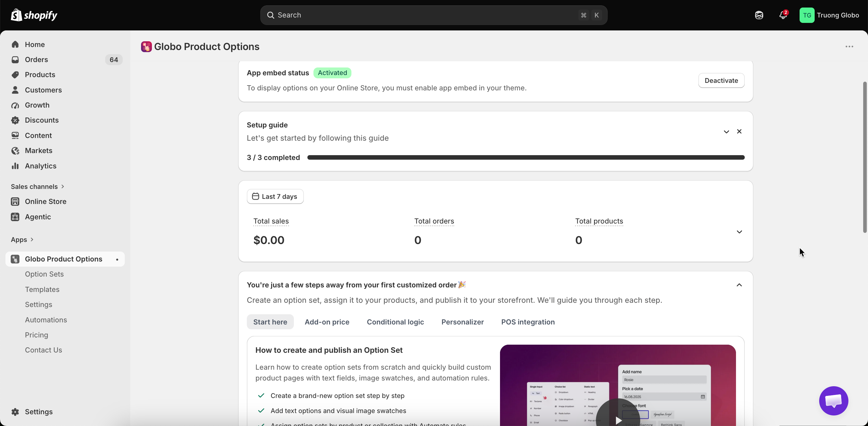Viewport: 868px width, 426px height.
Task: Switch to the Personalizer tab
Action: click(x=462, y=322)
